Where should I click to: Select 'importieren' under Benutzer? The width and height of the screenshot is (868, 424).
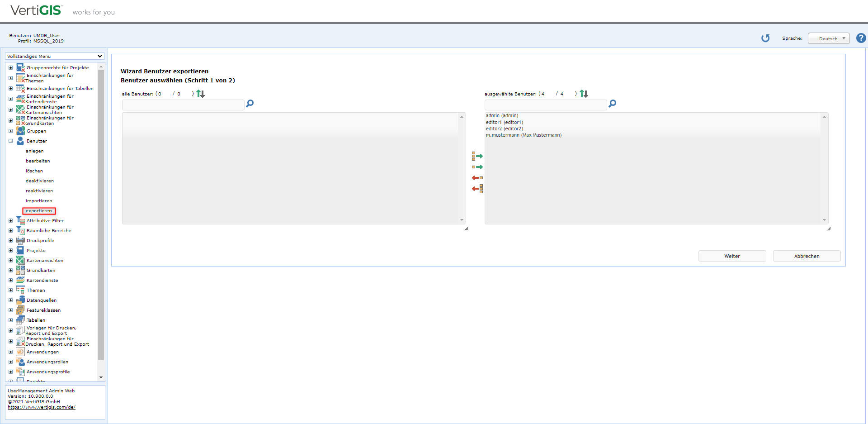point(39,200)
